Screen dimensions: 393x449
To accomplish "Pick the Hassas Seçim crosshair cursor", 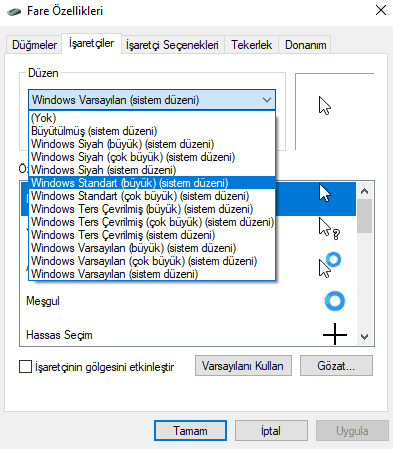I will click(335, 334).
